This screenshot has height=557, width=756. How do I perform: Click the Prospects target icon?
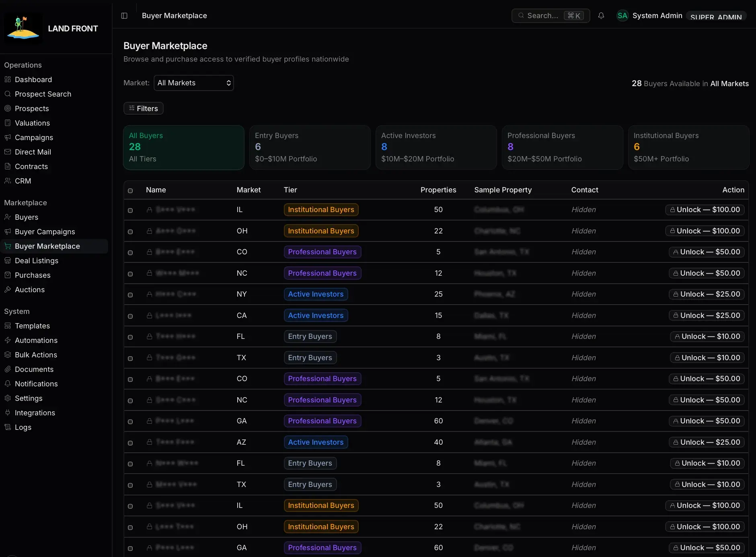[8, 108]
